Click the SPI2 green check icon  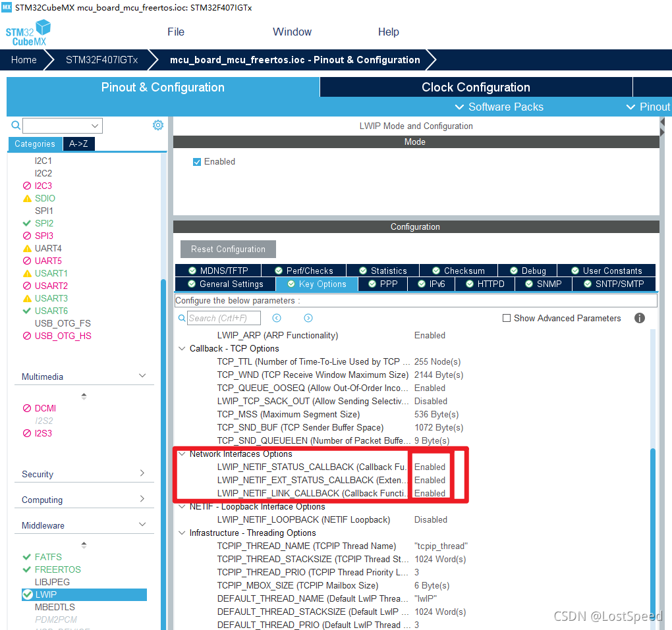pyautogui.click(x=27, y=223)
